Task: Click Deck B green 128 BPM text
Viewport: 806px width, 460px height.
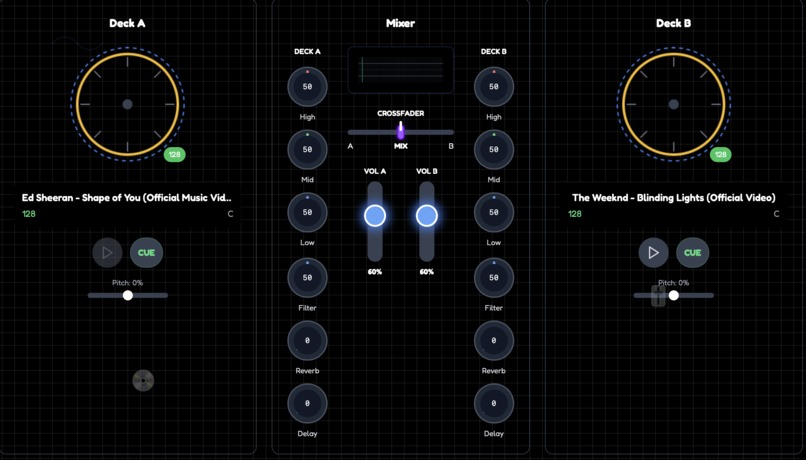Action: 575,214
